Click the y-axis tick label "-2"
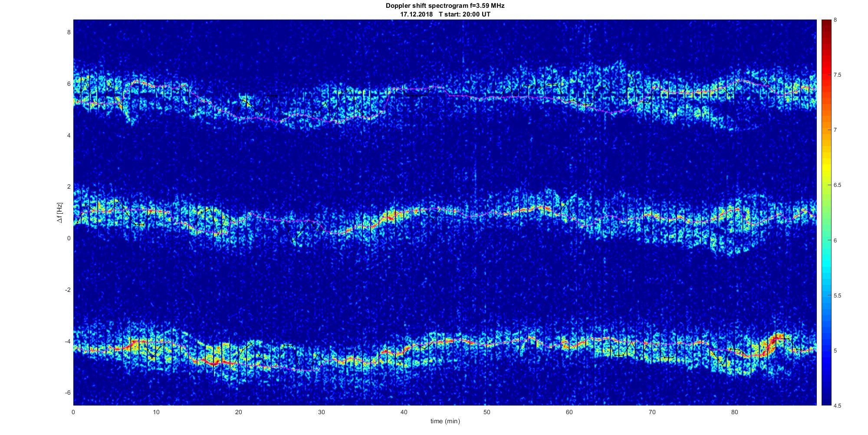This screenshot has width=868, height=435. coord(67,290)
